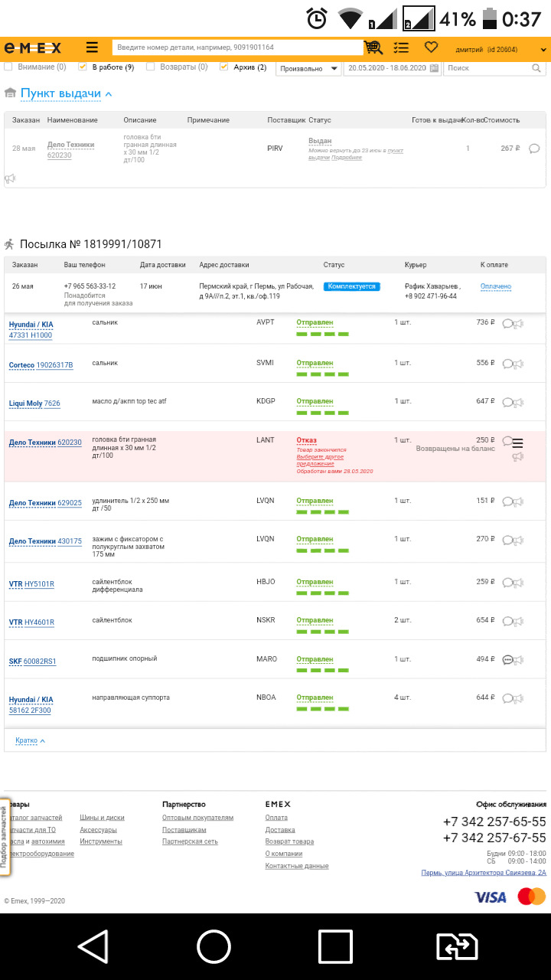Open the shopping cart icon in the header
The height and width of the screenshot is (980, 551).
coord(373,47)
